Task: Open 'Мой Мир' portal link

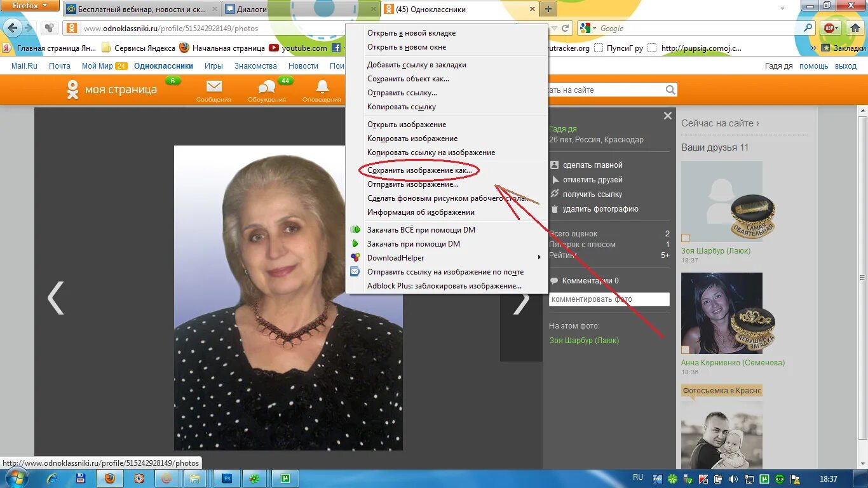Action: (x=97, y=66)
